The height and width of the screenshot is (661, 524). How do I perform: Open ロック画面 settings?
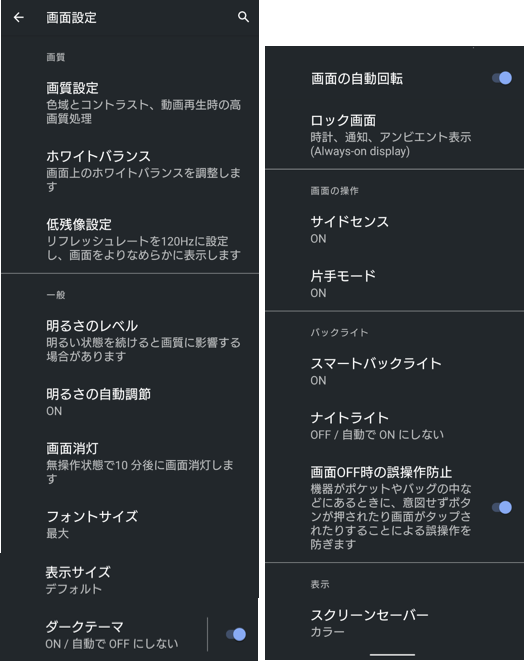pos(395,135)
